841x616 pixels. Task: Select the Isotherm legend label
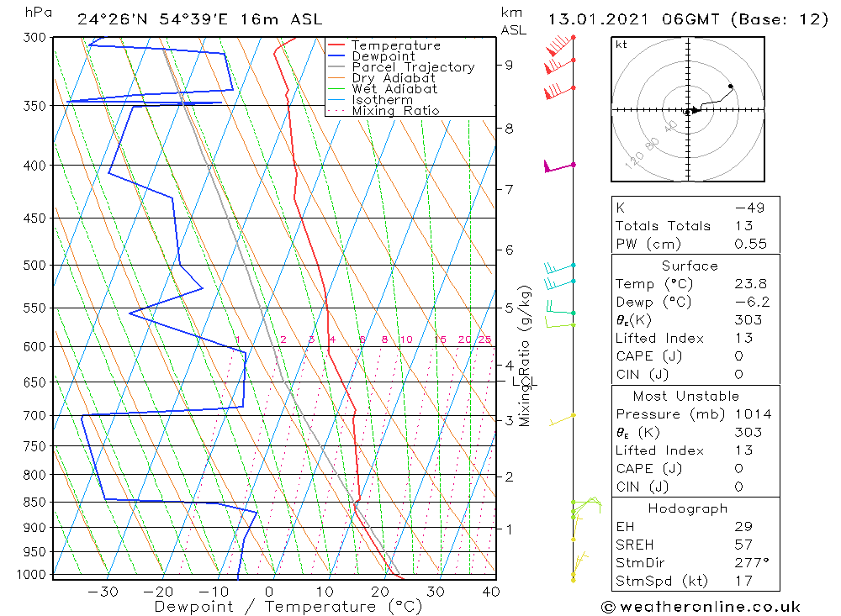[383, 100]
